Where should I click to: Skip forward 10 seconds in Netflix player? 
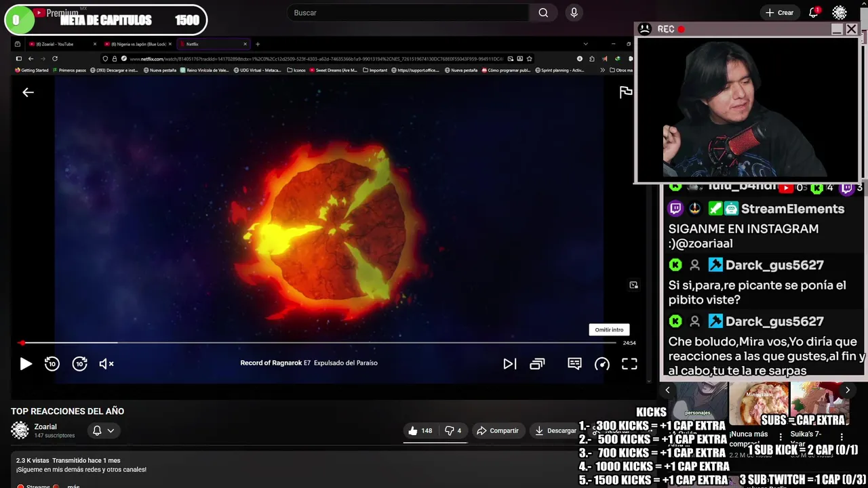(x=80, y=364)
